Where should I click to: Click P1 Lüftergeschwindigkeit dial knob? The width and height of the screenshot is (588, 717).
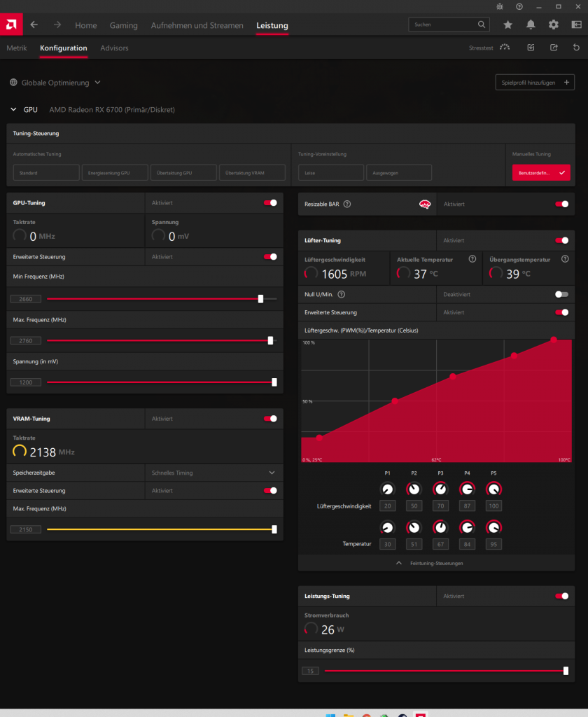387,489
